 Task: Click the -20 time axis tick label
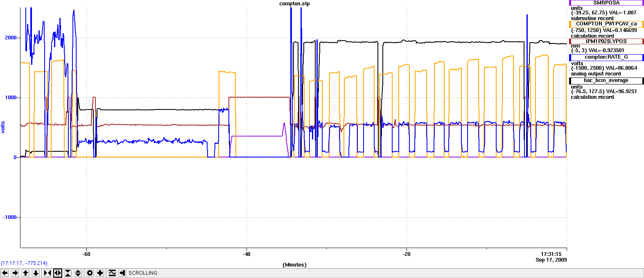click(x=406, y=254)
